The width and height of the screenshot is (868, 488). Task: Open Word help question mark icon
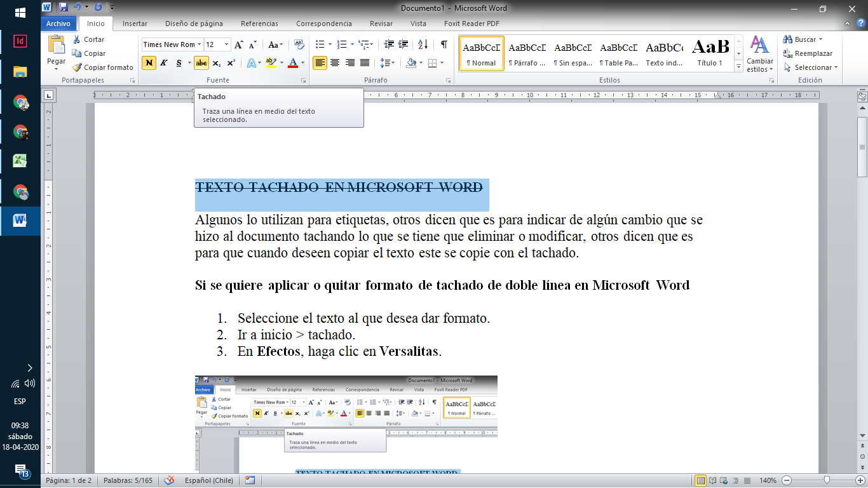click(x=861, y=24)
